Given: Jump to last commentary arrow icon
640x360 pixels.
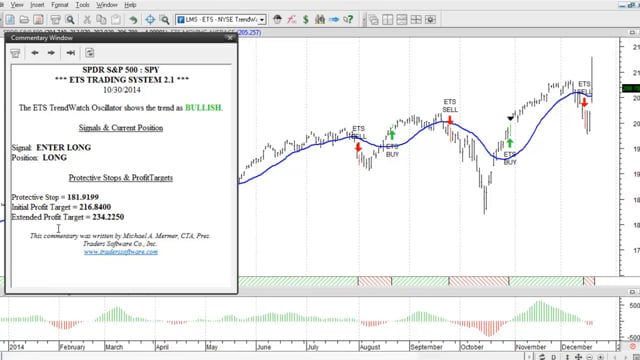Looking at the screenshot, I should tap(71, 53).
